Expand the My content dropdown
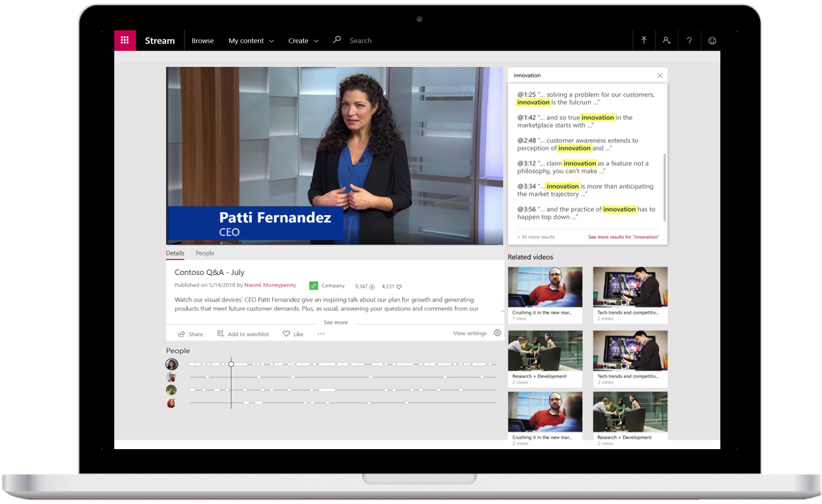This screenshot has width=822, height=504. click(x=251, y=40)
